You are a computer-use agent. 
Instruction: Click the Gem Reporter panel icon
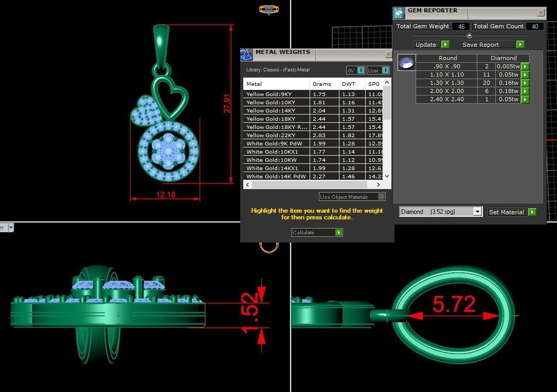pyautogui.click(x=399, y=13)
